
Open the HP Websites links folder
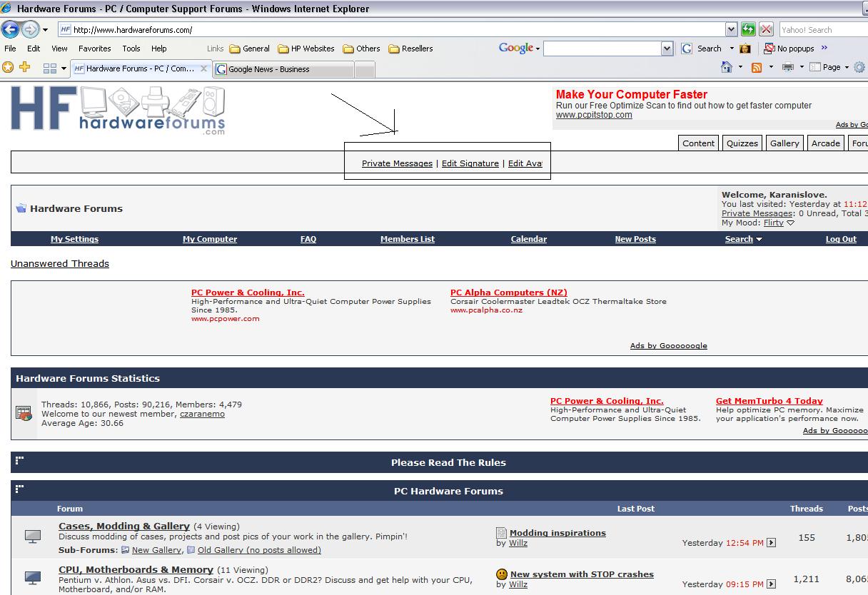point(306,49)
